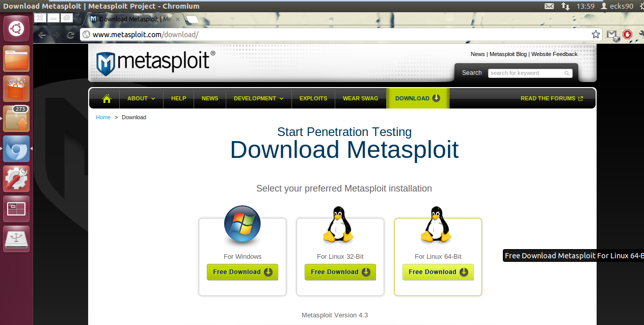Open the Gmail checker extension icon

tap(612, 35)
